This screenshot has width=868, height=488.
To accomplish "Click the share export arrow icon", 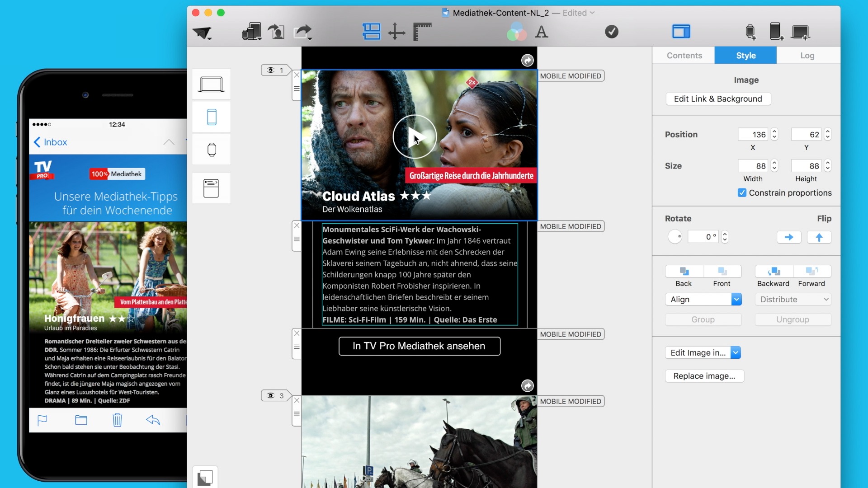I will point(303,32).
